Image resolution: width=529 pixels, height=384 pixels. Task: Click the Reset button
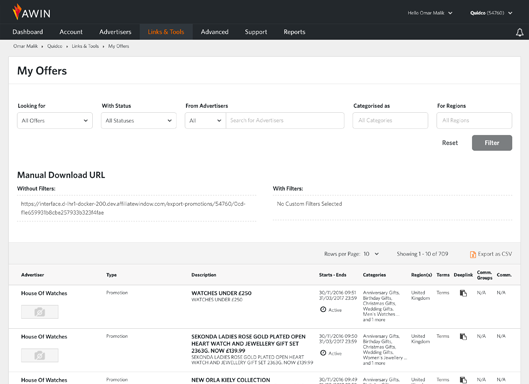pos(450,143)
